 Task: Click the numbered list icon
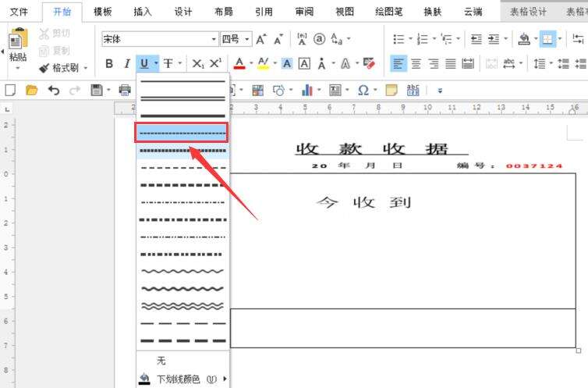tap(423, 39)
